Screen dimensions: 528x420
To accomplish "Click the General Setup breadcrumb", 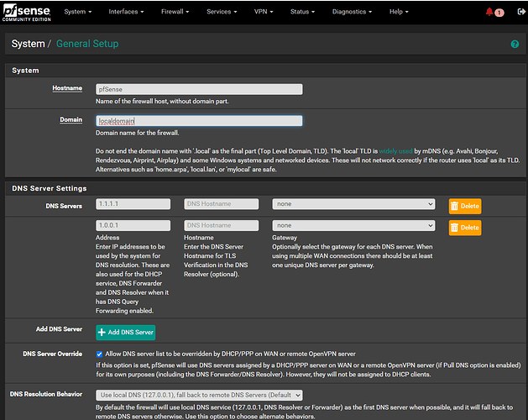I will (87, 44).
